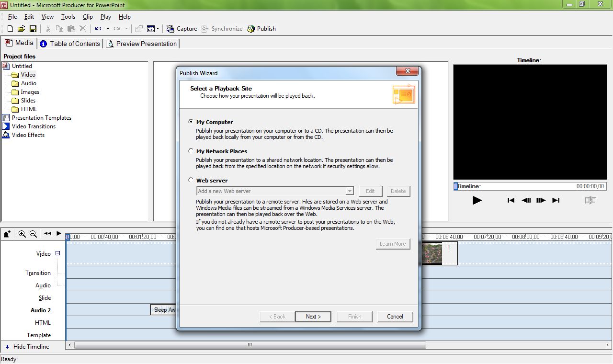The height and width of the screenshot is (364, 613).
Task: Select the My Computer playback option
Action: [191, 122]
